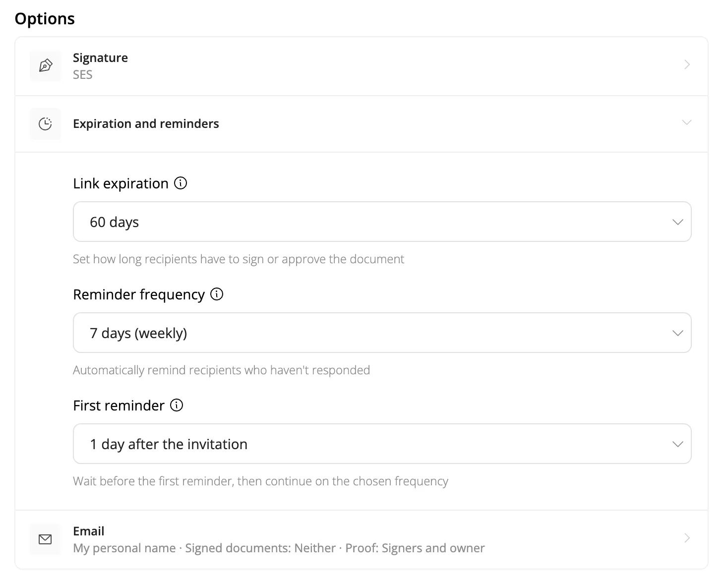Click the arrow in First reminder field

coord(677,444)
